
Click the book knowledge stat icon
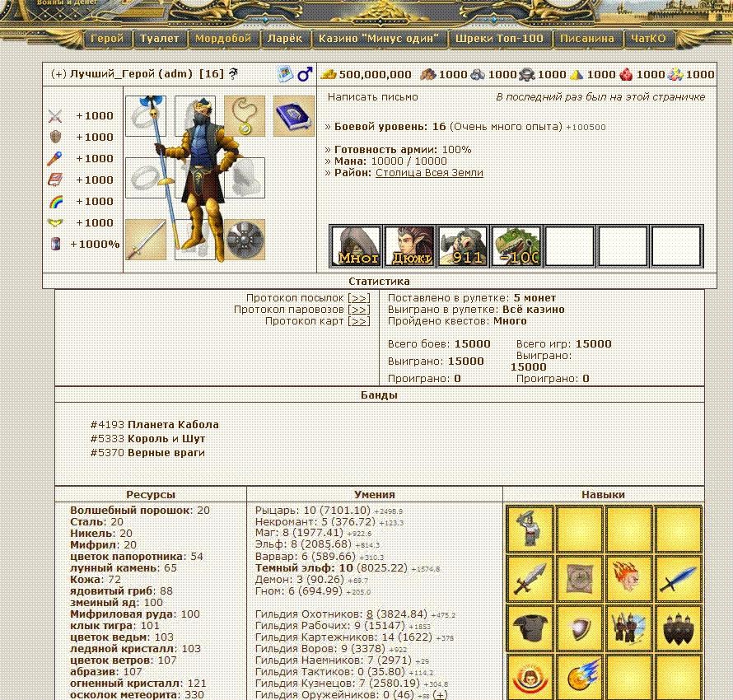pos(55,180)
